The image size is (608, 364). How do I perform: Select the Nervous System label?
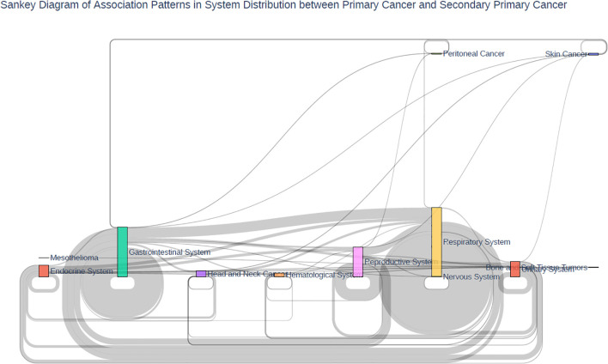coord(471,276)
